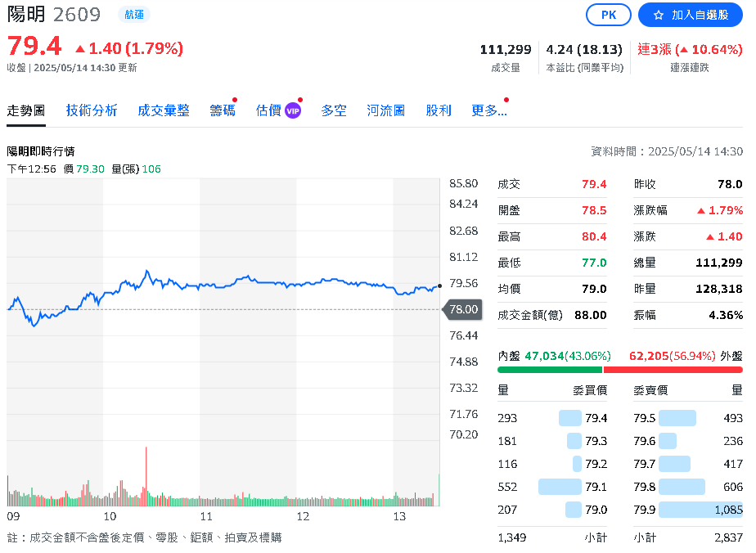The image size is (756, 553).
Task: Switch to the 多空 tab
Action: [334, 111]
